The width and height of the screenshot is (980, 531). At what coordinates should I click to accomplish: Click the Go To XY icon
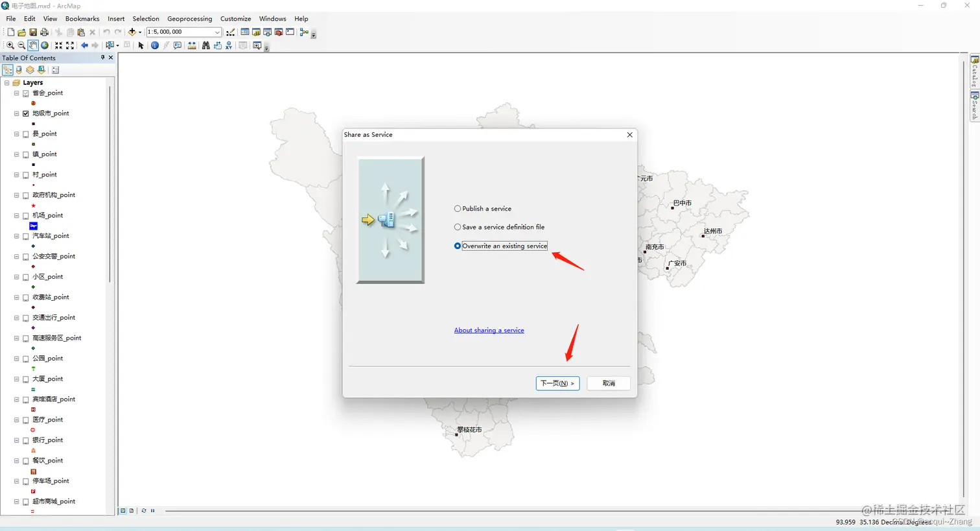tap(229, 45)
